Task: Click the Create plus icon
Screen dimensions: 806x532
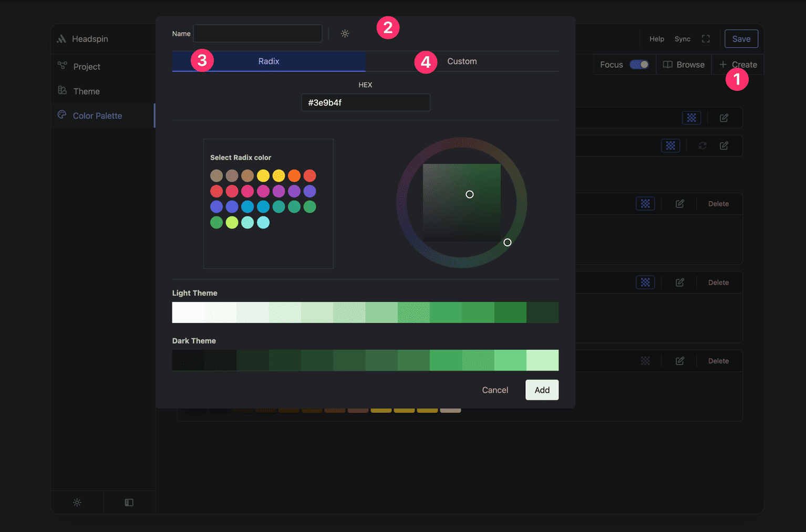Action: pos(724,64)
